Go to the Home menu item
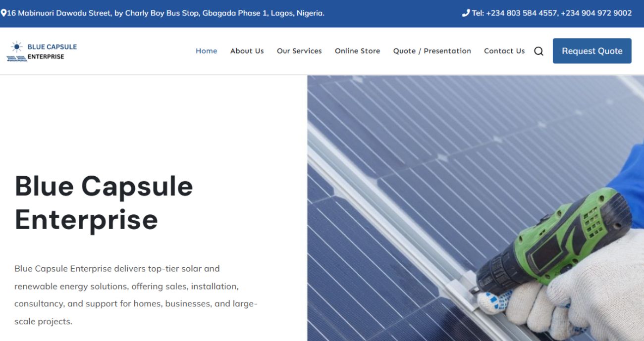 (x=207, y=51)
